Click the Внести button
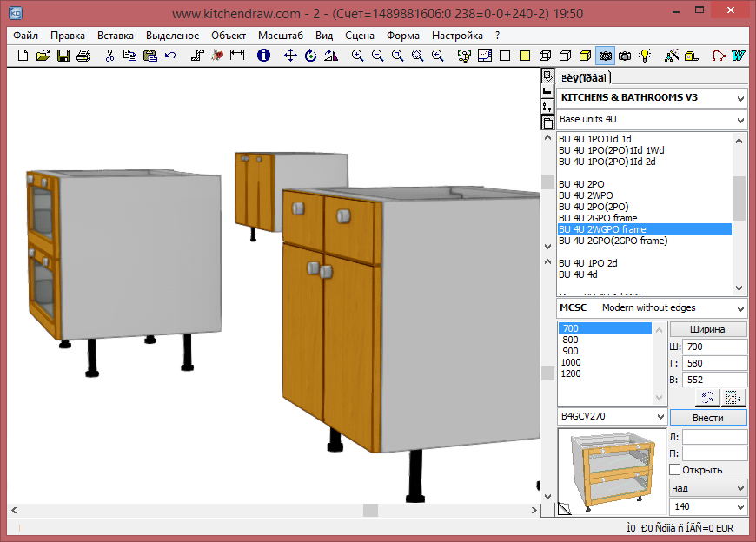 pos(708,418)
